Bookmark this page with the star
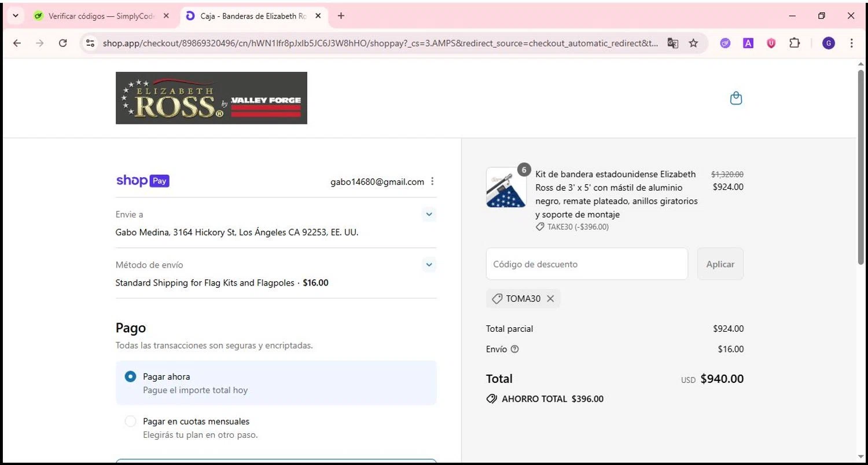This screenshot has height=465, width=868. coord(693,43)
